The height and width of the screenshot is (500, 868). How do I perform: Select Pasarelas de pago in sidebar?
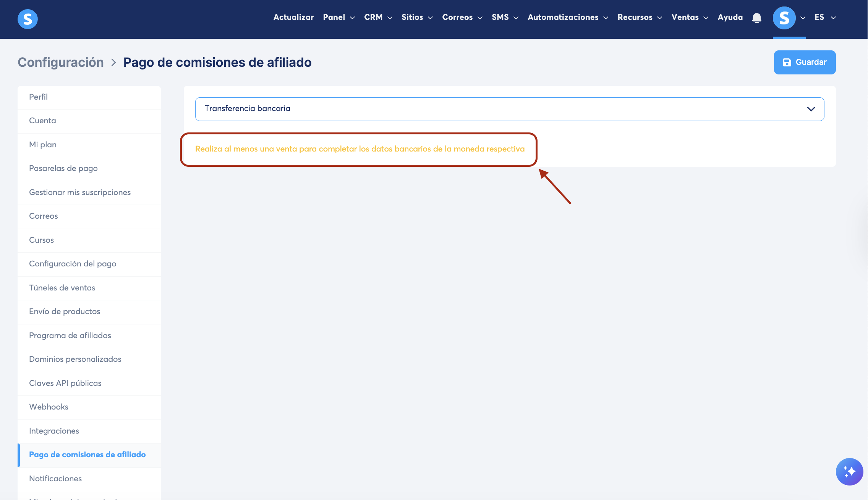coord(63,168)
